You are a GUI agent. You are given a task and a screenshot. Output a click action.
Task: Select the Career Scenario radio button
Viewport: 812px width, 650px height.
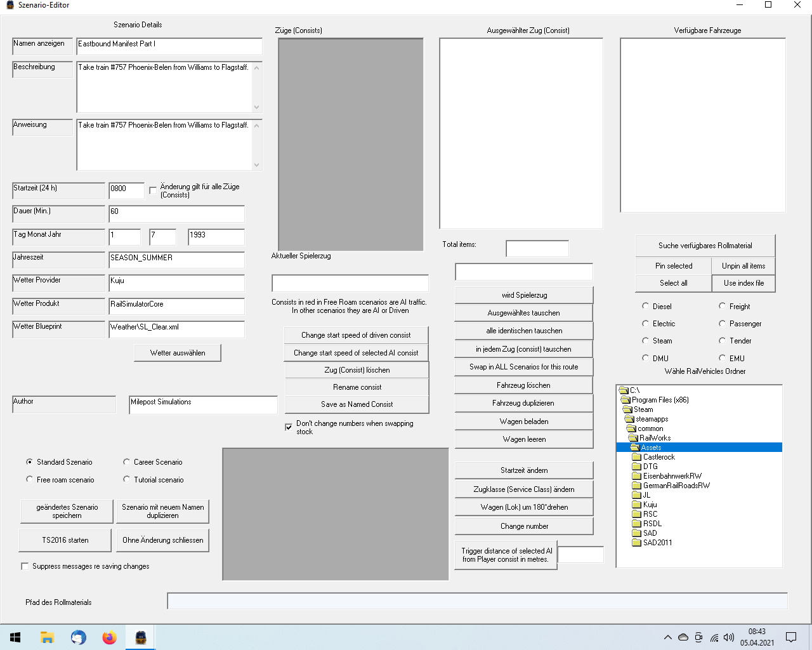pos(127,462)
